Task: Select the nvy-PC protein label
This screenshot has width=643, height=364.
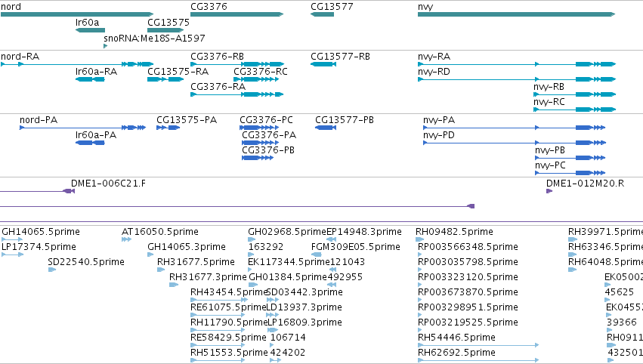Action: tap(550, 165)
